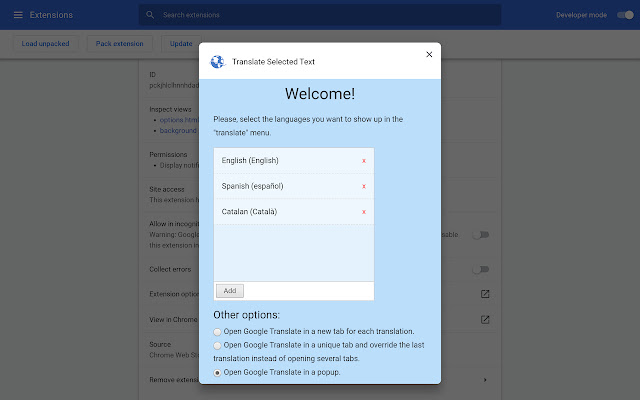Open Extension options external link icon
The height and width of the screenshot is (400, 640).
point(485,294)
